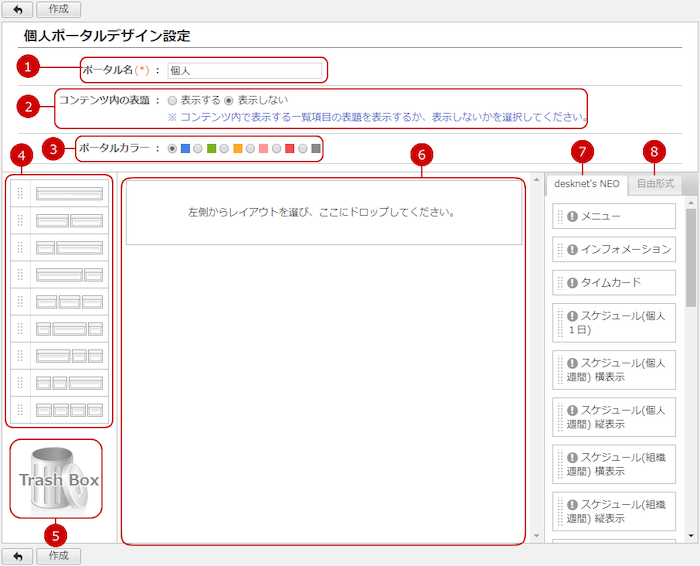Select the two equal columns layout
Screen dimensions: 700x566
(x=69, y=220)
